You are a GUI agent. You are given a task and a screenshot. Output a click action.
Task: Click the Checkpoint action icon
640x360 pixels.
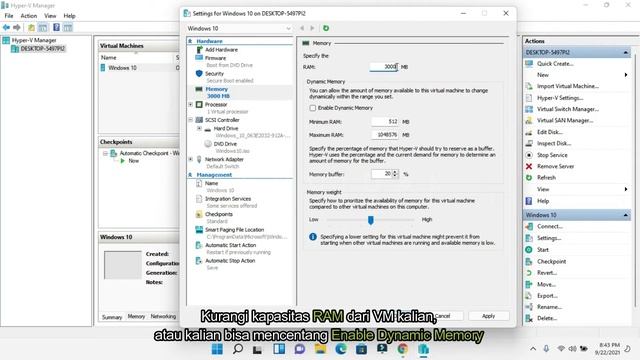coord(529,261)
